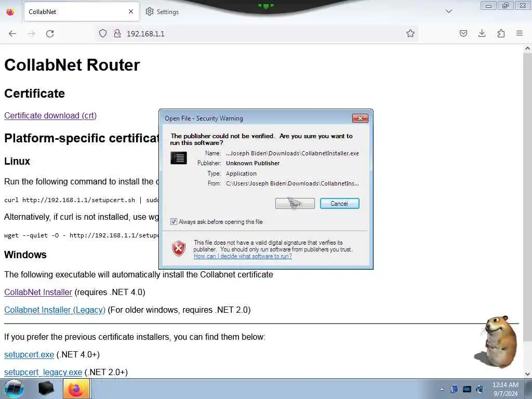This screenshot has height=399, width=532.
Task: Switch to the Settings tab
Action: (162, 11)
